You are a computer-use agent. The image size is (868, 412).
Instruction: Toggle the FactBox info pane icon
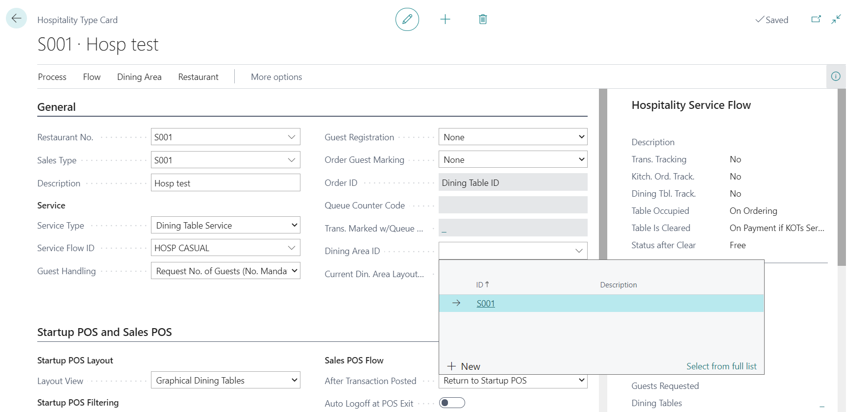836,77
